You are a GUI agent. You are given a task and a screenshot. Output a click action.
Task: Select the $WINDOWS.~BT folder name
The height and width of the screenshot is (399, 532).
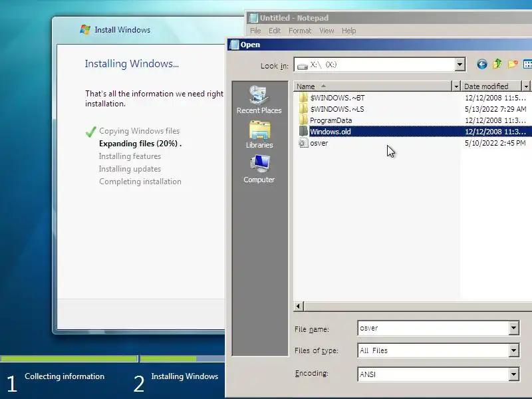(x=337, y=98)
